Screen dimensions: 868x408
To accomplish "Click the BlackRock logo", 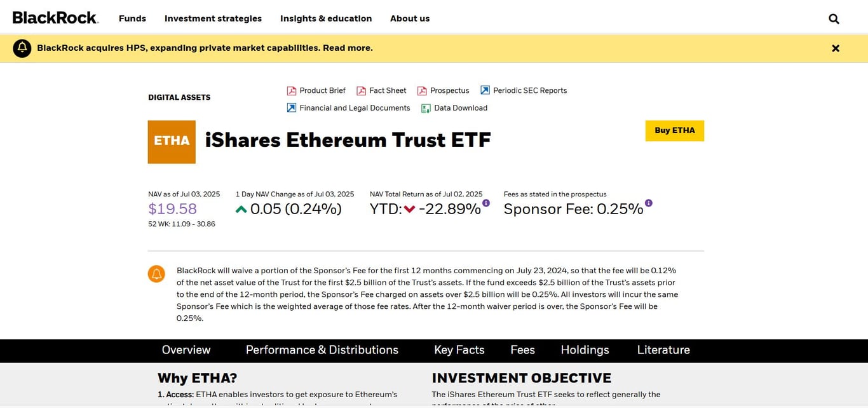I will point(55,17).
